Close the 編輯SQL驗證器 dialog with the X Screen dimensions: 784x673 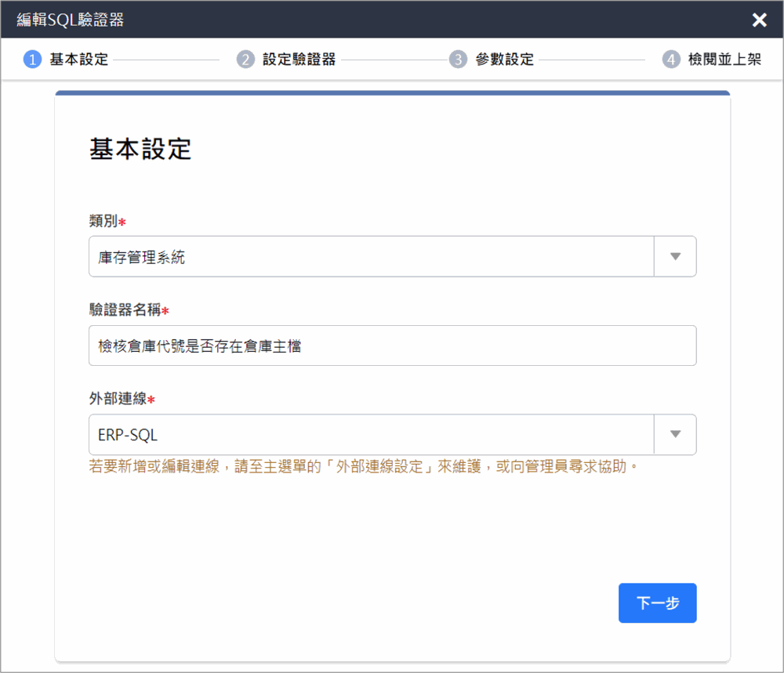(x=759, y=20)
